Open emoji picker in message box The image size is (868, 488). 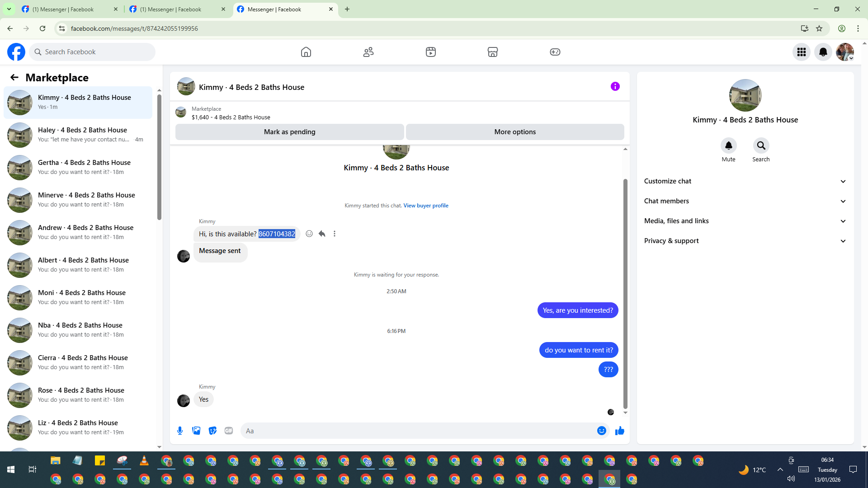coord(601,431)
